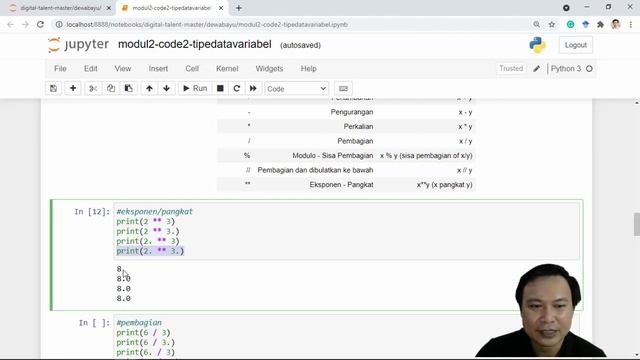Open the Help menu

coord(309,69)
